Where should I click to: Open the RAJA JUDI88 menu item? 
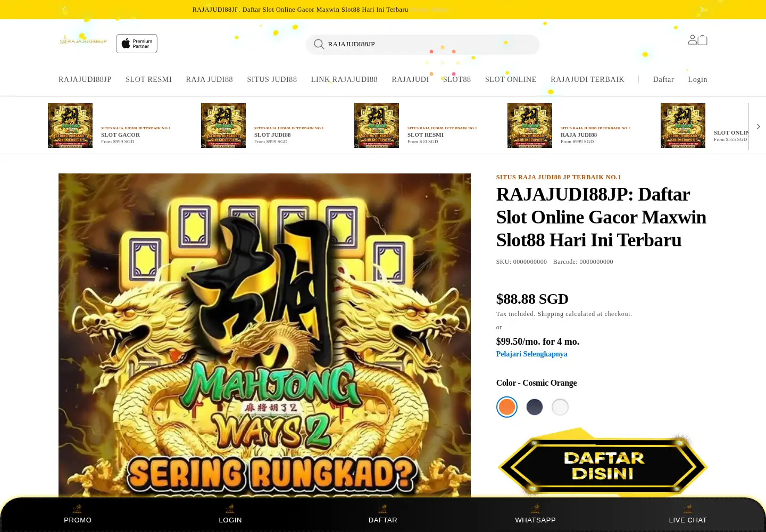tap(209, 79)
